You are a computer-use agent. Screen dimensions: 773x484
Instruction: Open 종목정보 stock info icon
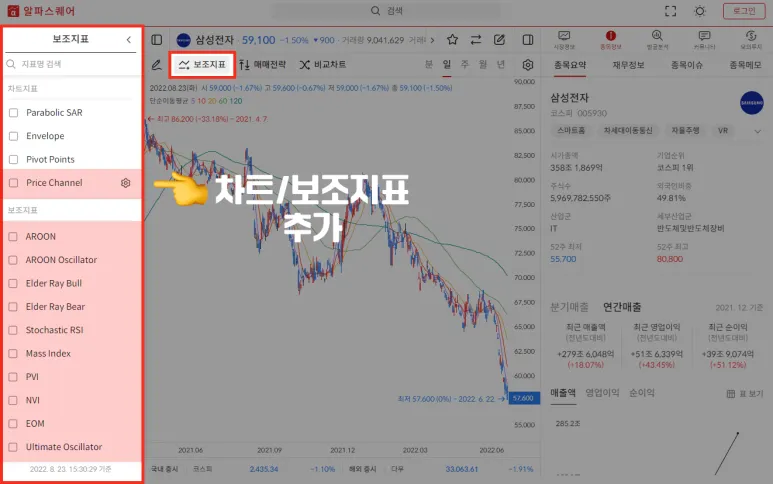(x=611, y=40)
